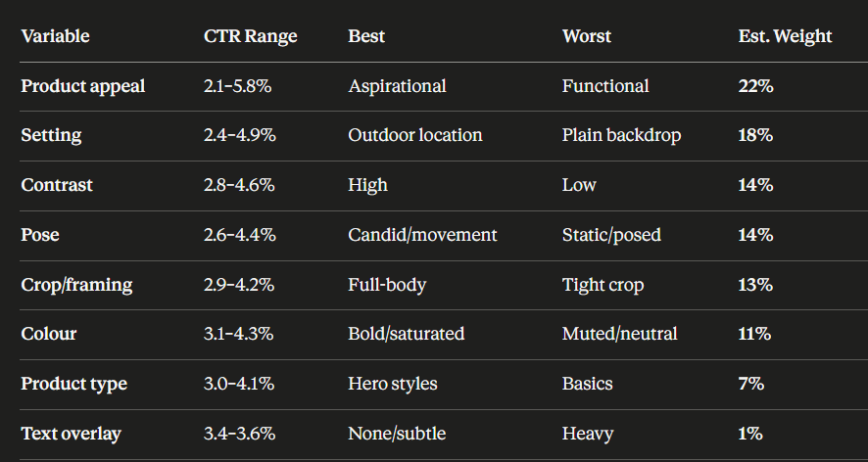Click the Outdoor location cell
Viewport: 868px width, 462px height.
click(x=415, y=135)
